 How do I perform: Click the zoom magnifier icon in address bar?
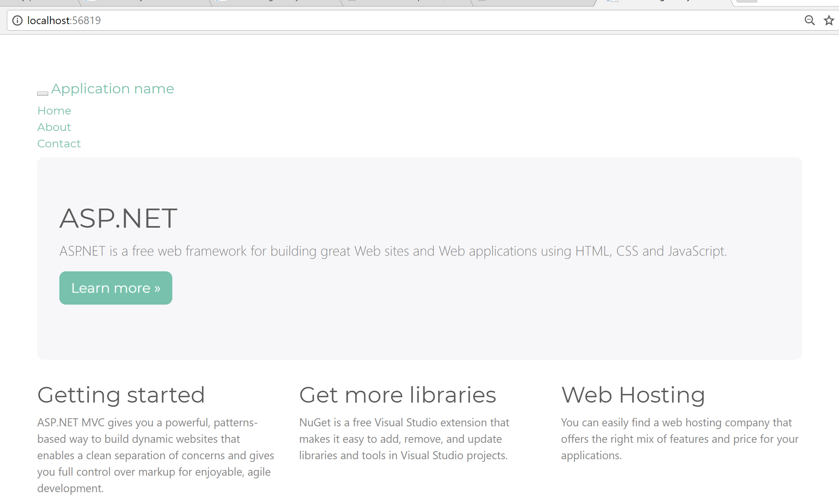[809, 20]
